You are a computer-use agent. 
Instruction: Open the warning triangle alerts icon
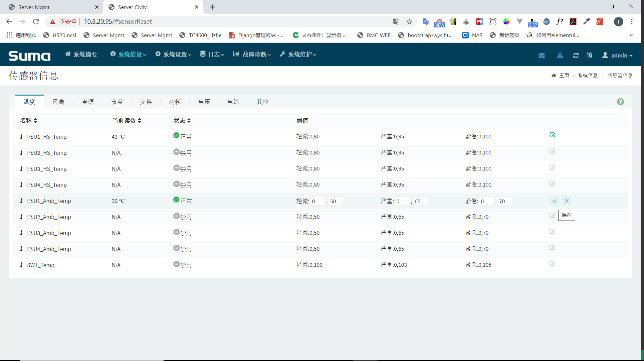point(560,55)
